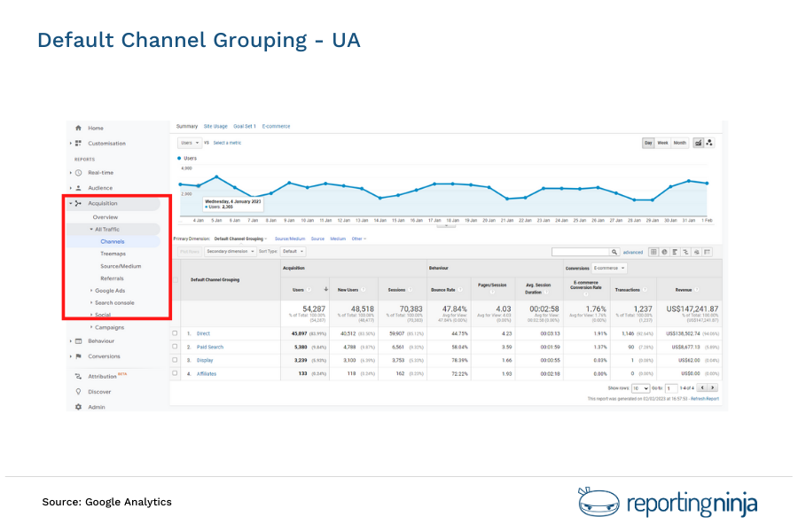
Task: Switch to motion chart icon
Action: (x=709, y=143)
